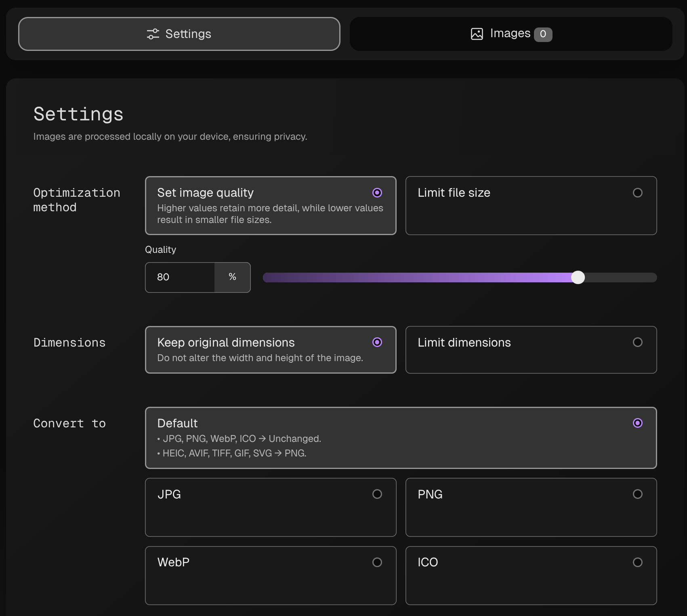The height and width of the screenshot is (616, 687).
Task: Click the sliders icon in Settings tab
Action: [x=153, y=34]
